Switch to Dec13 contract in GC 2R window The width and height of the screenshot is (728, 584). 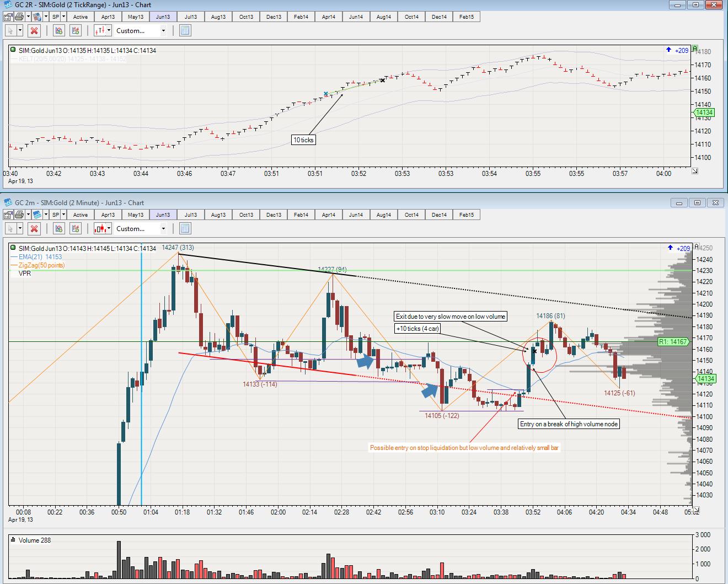pyautogui.click(x=274, y=17)
